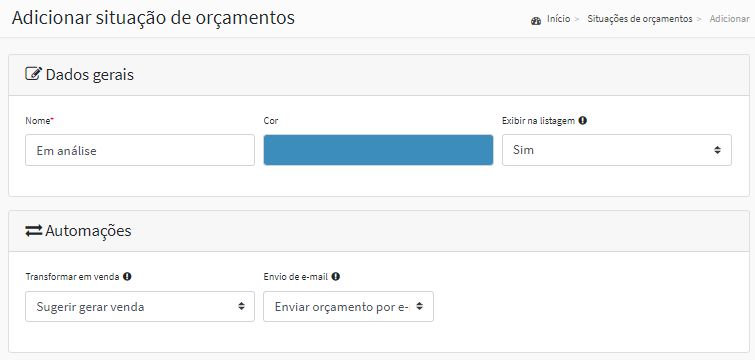755x360 pixels.
Task: Click the Exibir na listagem label
Action: tap(538, 121)
